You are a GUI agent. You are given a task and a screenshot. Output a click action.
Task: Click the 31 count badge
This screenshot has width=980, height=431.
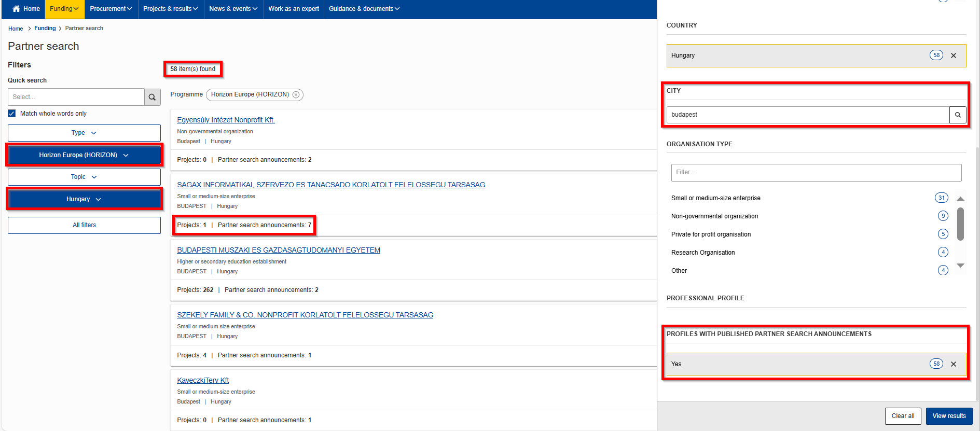click(941, 198)
